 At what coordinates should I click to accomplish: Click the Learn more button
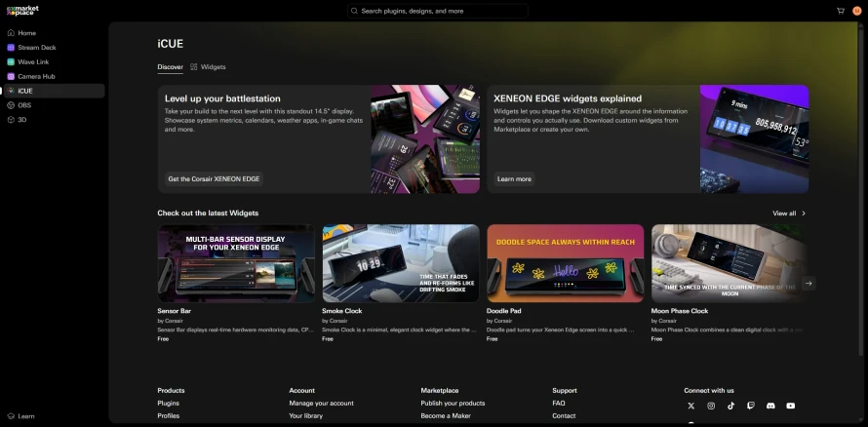(x=514, y=179)
